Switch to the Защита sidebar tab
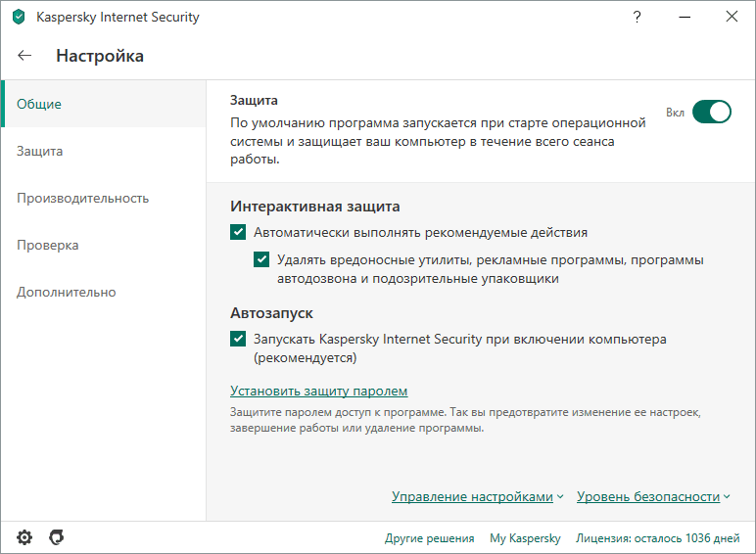Screen dimensions: 756x554 pyautogui.click(x=104, y=152)
